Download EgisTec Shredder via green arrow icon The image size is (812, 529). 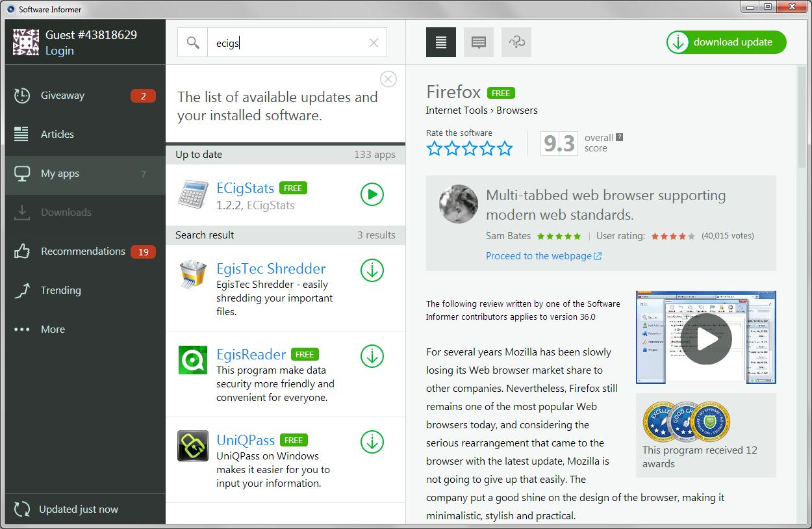tap(372, 271)
